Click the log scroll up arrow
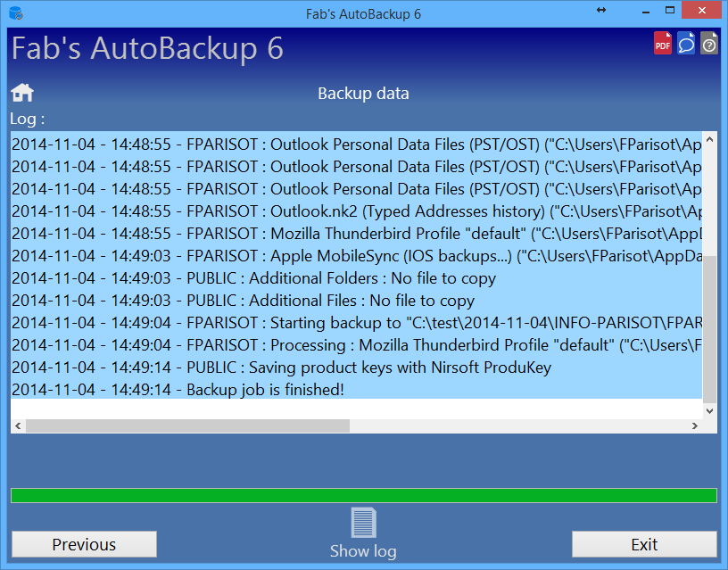 point(709,139)
